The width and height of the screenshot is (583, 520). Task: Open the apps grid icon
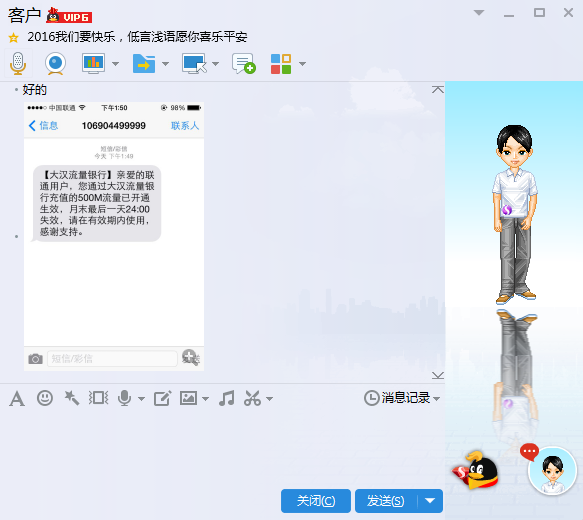pyautogui.click(x=281, y=64)
